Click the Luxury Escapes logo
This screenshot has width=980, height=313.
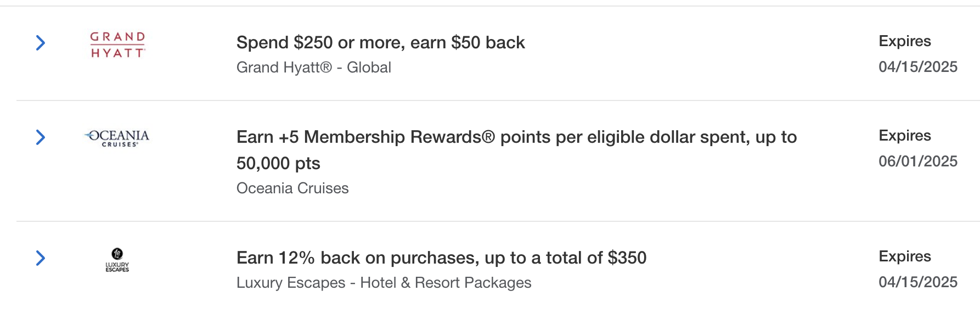click(x=117, y=260)
